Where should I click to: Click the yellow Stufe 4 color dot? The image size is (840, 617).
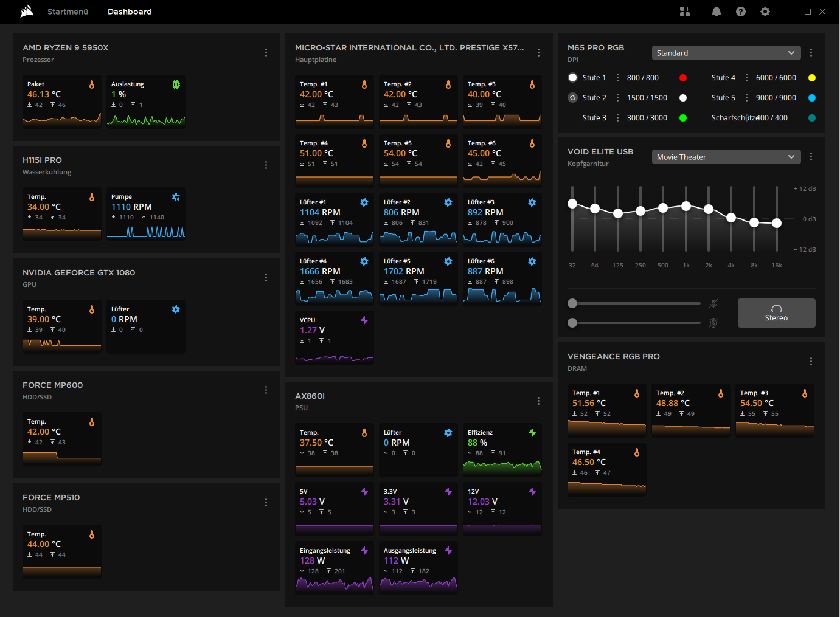point(812,78)
